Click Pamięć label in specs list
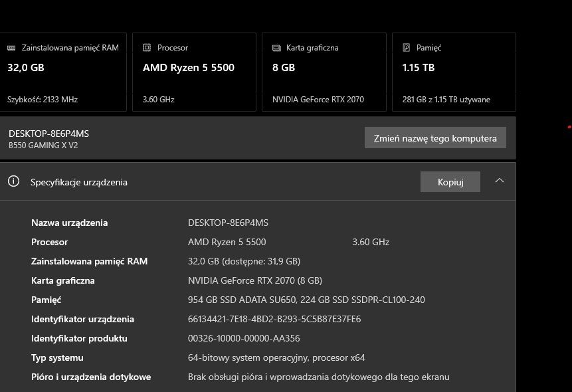The width and height of the screenshot is (572, 392). tap(47, 300)
